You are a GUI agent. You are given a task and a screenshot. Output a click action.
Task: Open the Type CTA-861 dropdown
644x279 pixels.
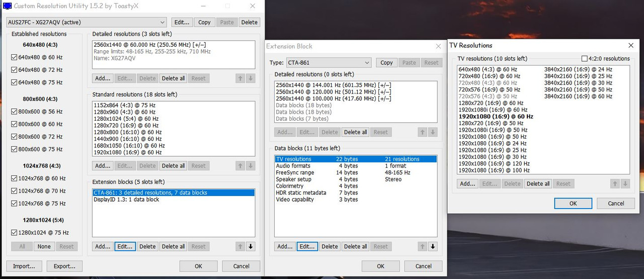coord(328,63)
